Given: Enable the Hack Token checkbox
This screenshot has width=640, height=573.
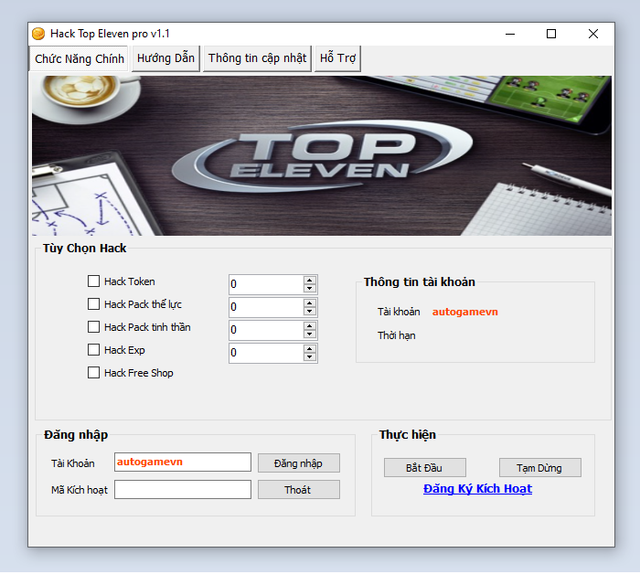Looking at the screenshot, I should click(94, 282).
